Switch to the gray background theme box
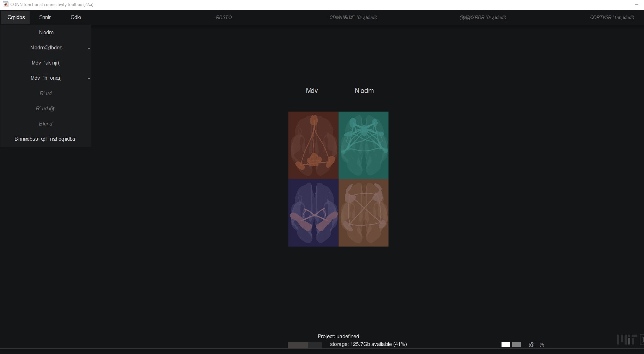Screen dimensions: 644x354 coord(516,344)
